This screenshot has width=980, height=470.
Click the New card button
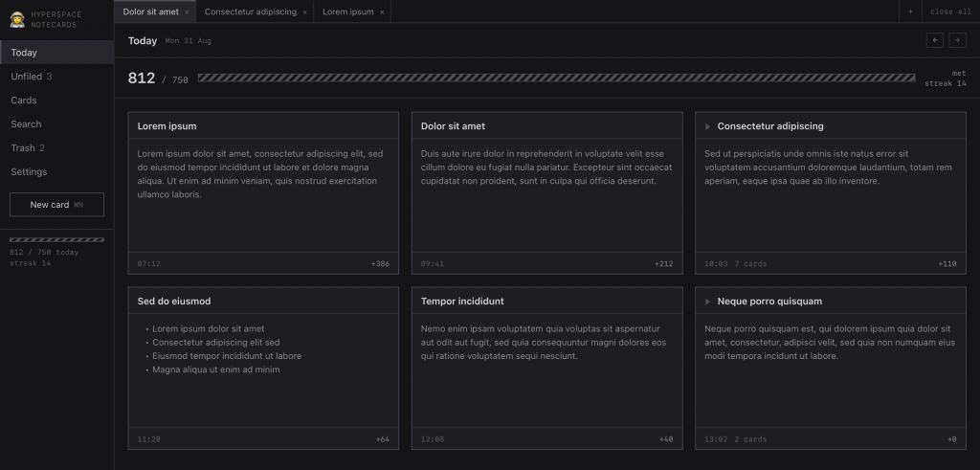click(56, 205)
